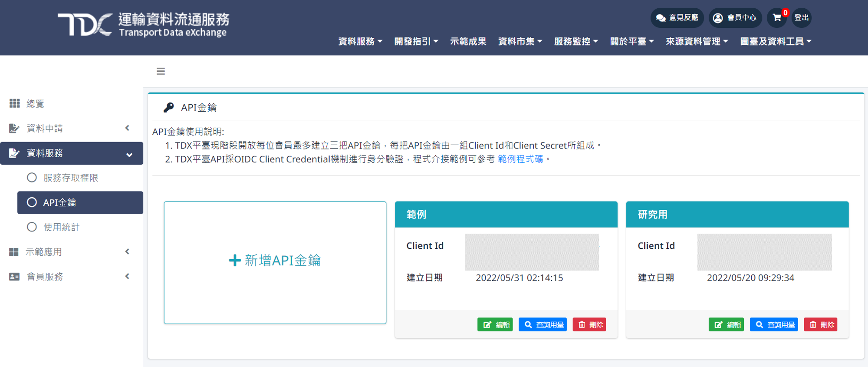Open 意見反應 feedback chat button
Image resolution: width=868 pixels, height=367 pixels.
pyautogui.click(x=677, y=18)
